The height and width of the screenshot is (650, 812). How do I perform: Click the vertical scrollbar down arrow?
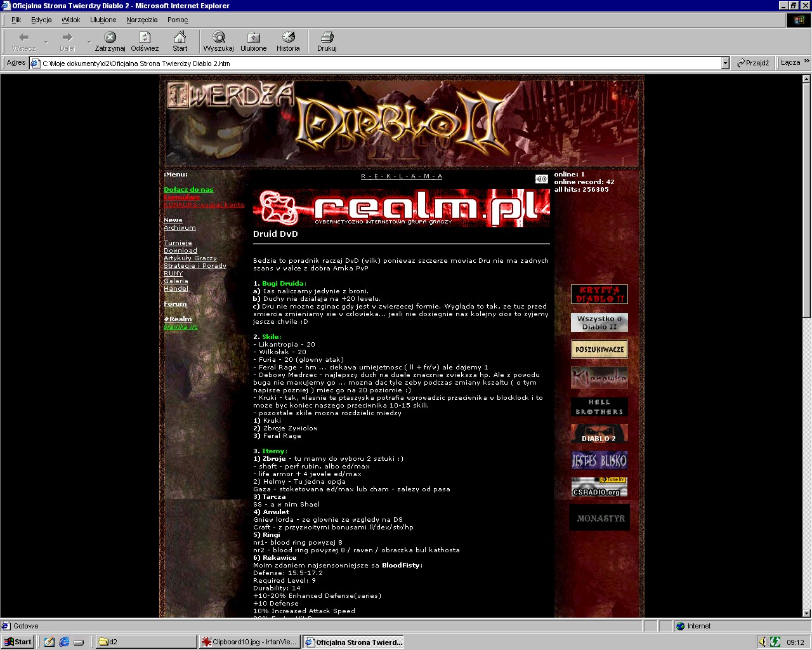coord(806,613)
